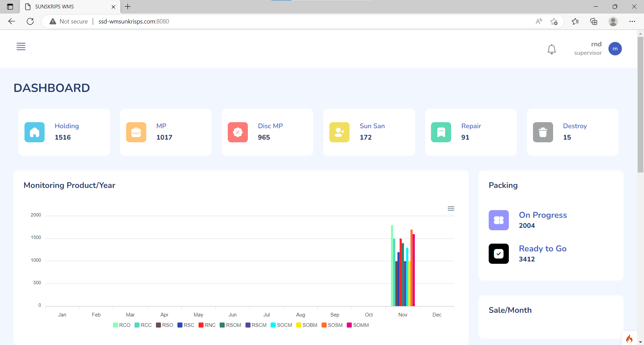Click the Ready to Go checkmark icon

[499, 254]
